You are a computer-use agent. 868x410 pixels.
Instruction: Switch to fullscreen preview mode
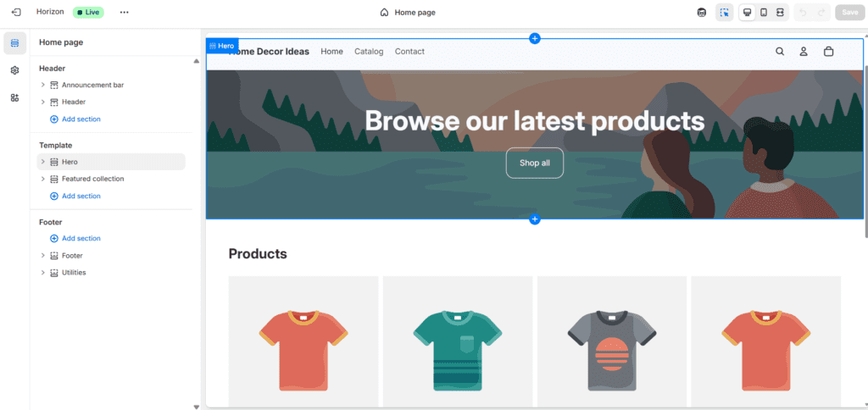pos(780,13)
